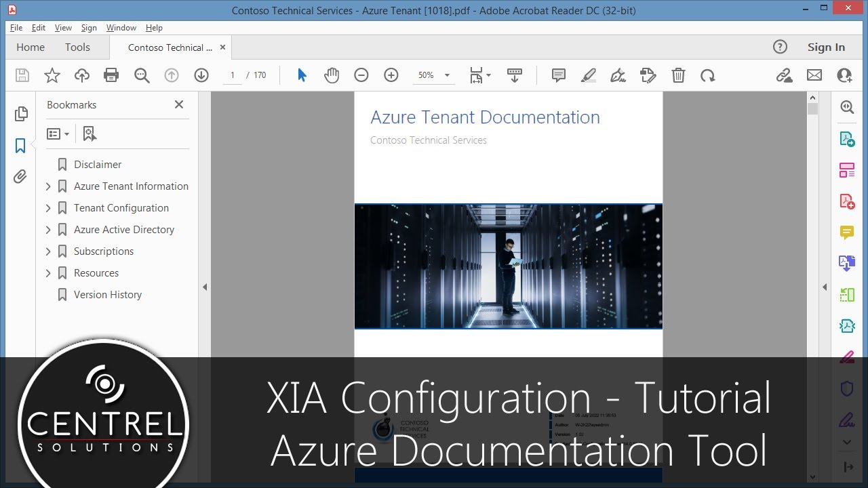Click the Rotate page icon

click(x=708, y=75)
